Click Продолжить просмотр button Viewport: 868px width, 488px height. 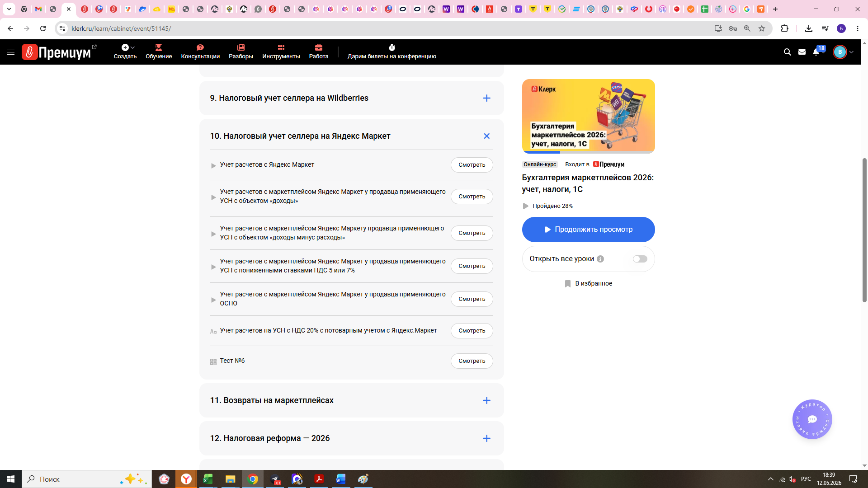588,230
